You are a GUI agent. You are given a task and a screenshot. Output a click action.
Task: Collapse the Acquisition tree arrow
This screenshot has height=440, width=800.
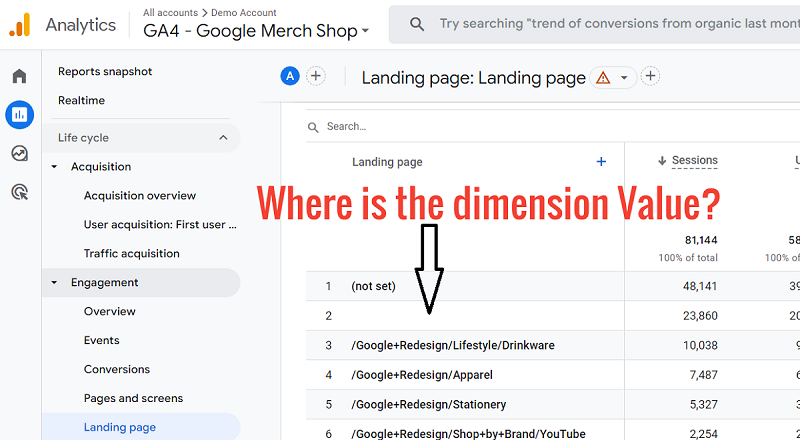[55, 166]
